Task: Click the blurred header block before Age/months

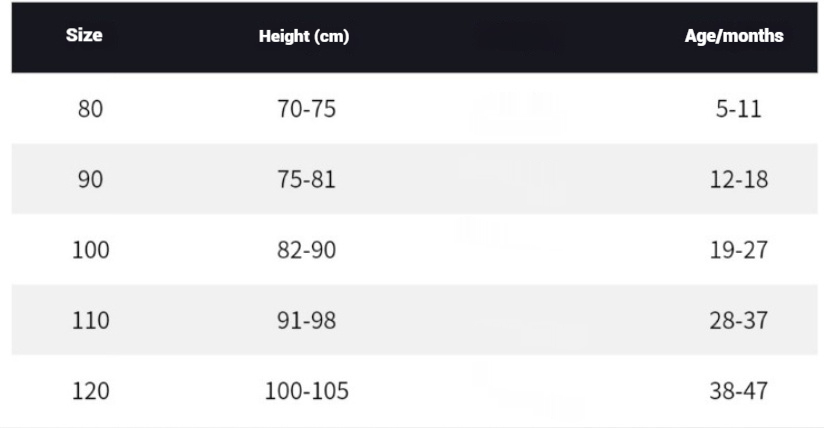Action: [x=522, y=37]
